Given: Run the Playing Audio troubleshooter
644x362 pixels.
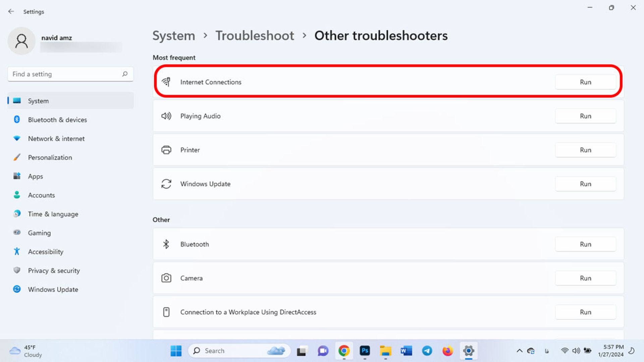Looking at the screenshot, I should (x=585, y=116).
